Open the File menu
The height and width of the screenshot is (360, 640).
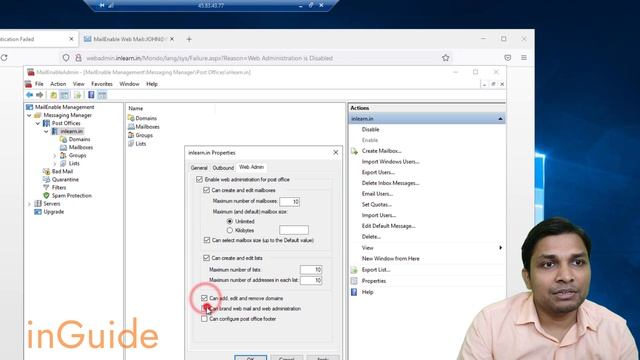(39, 84)
